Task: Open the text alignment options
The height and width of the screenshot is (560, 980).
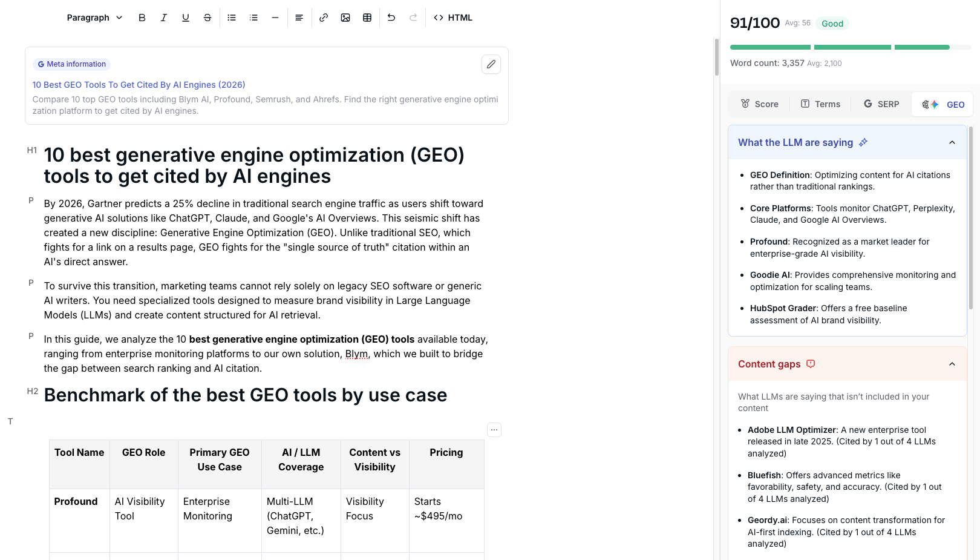Action: coord(299,18)
